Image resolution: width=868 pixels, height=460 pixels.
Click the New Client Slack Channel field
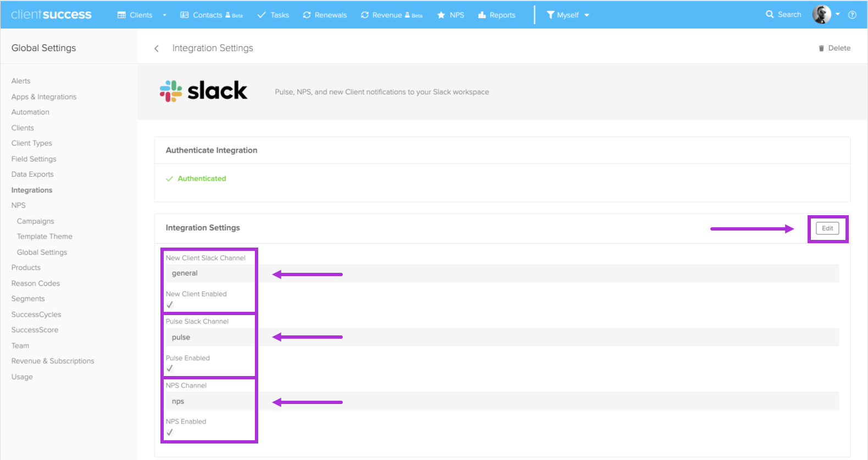(502, 273)
